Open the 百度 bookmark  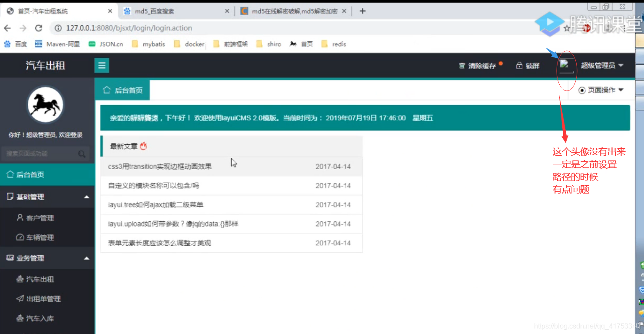click(x=16, y=44)
